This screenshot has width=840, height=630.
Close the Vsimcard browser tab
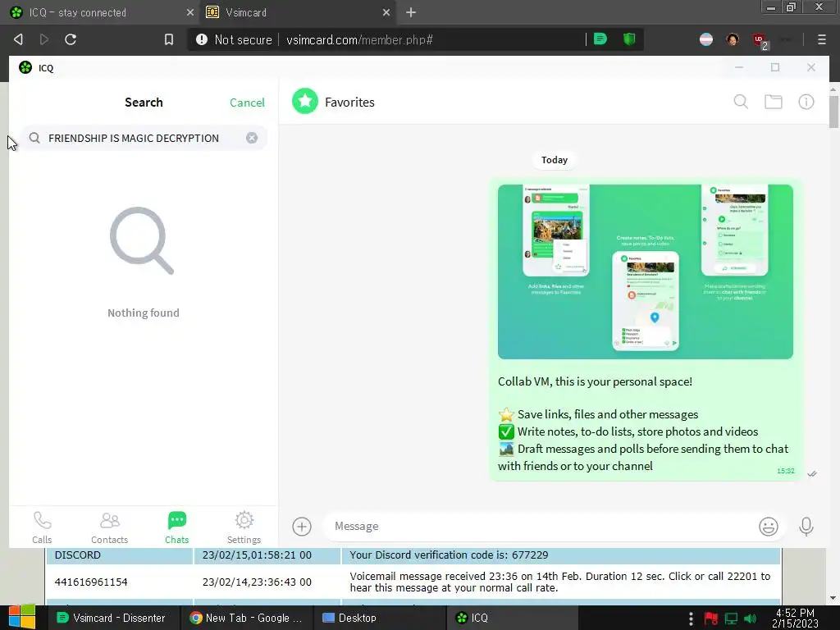click(x=386, y=12)
